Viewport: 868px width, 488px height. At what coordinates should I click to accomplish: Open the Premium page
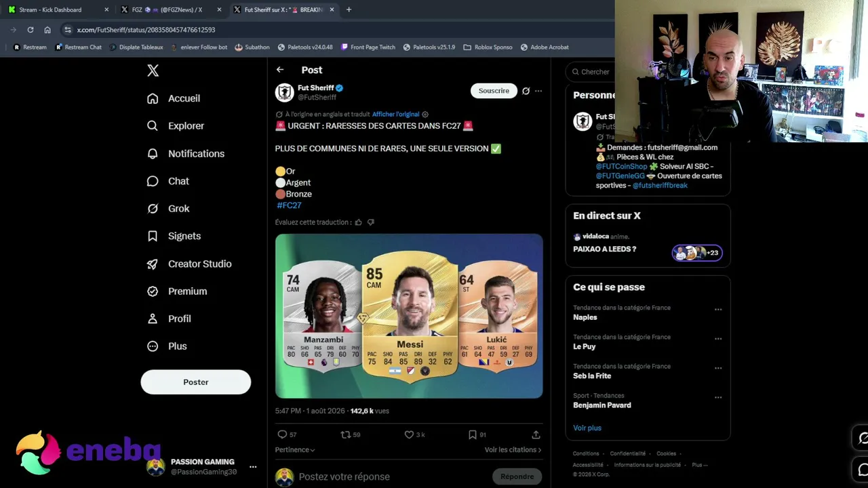(x=177, y=291)
